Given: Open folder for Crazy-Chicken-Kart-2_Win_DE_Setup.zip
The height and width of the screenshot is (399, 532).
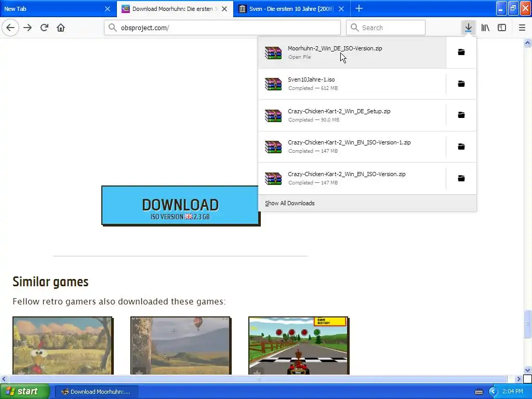Looking at the screenshot, I should tap(461, 115).
